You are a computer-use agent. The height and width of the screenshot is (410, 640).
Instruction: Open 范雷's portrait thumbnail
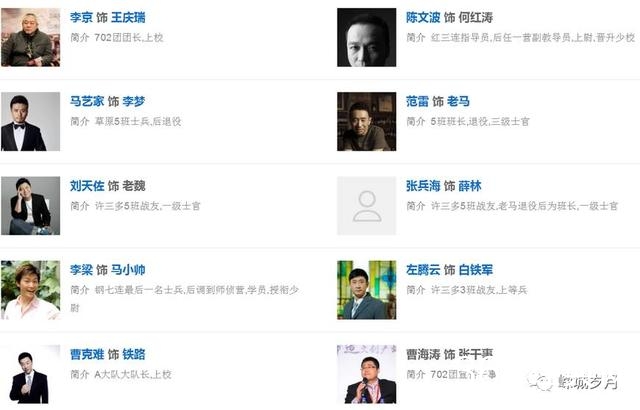click(x=366, y=121)
